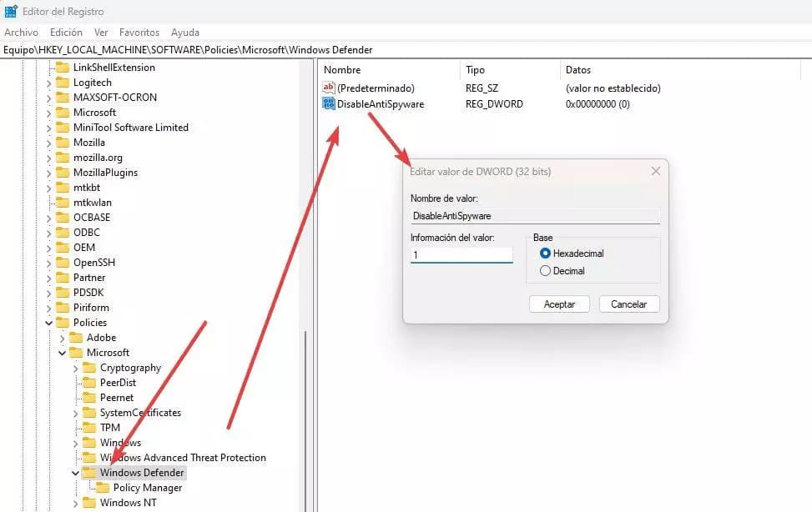The width and height of the screenshot is (812, 512).
Task: Click Aceptar to confirm the DWORD value
Action: pos(559,304)
